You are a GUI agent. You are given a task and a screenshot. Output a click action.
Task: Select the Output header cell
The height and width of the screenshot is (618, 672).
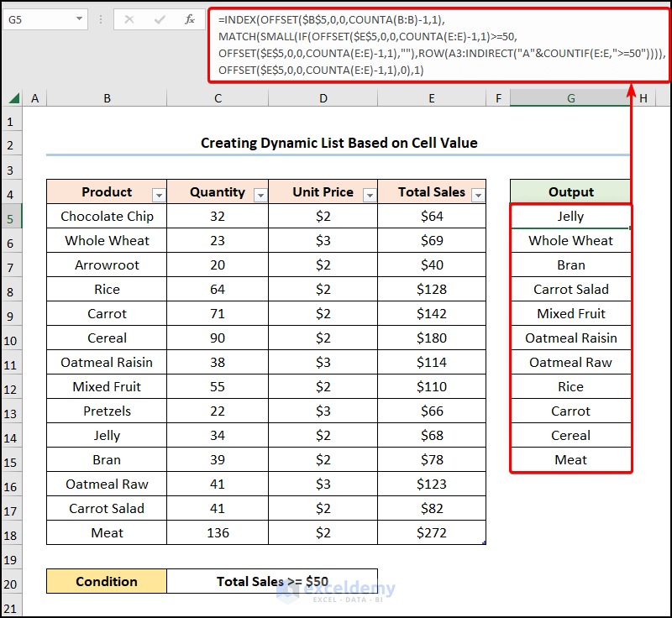570,191
